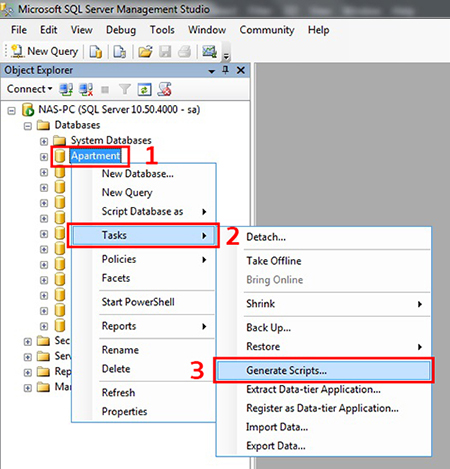
Task: Open the Reports submenu
Action: [144, 326]
